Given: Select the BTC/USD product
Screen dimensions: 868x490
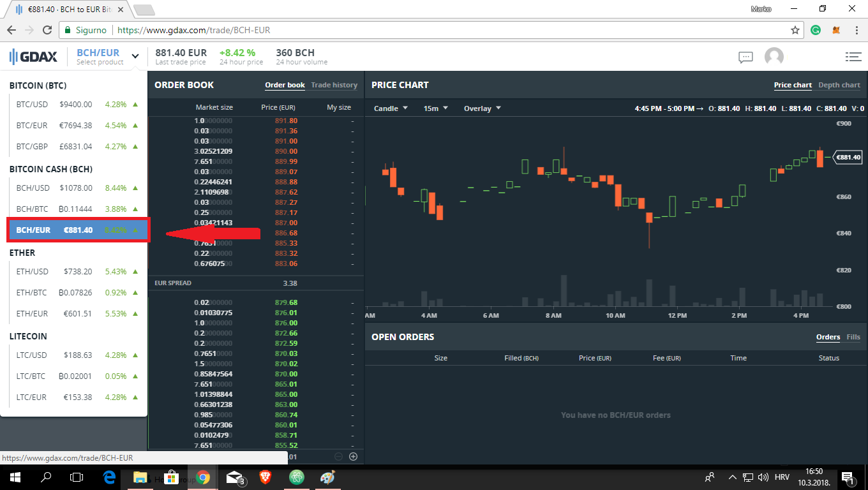Looking at the screenshot, I should click(x=77, y=105).
